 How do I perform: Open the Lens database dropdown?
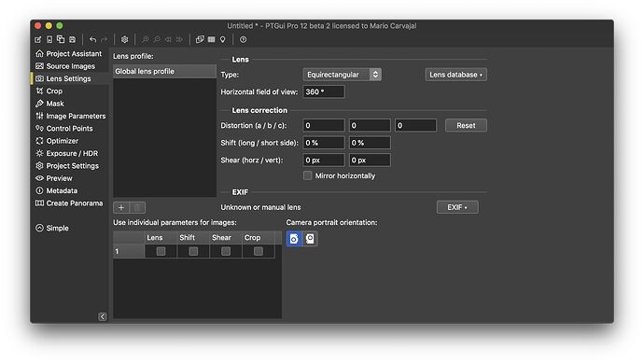click(x=455, y=75)
